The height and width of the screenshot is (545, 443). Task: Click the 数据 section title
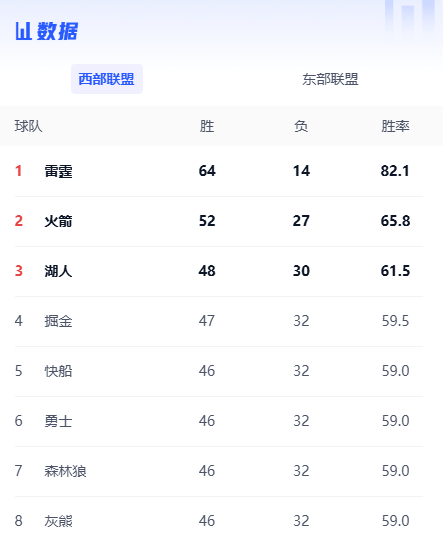point(57,31)
